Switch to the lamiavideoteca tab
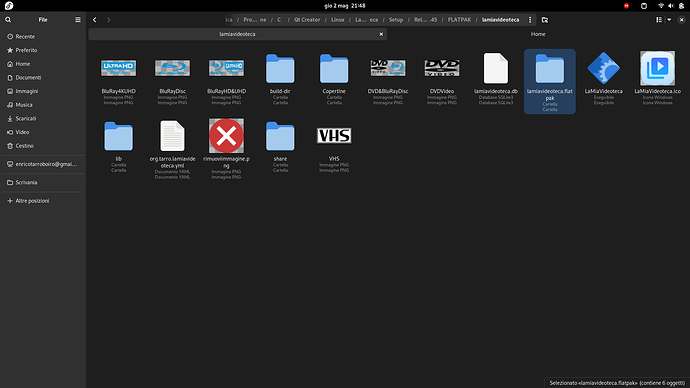Viewport: 690px width, 388px height. click(x=238, y=34)
